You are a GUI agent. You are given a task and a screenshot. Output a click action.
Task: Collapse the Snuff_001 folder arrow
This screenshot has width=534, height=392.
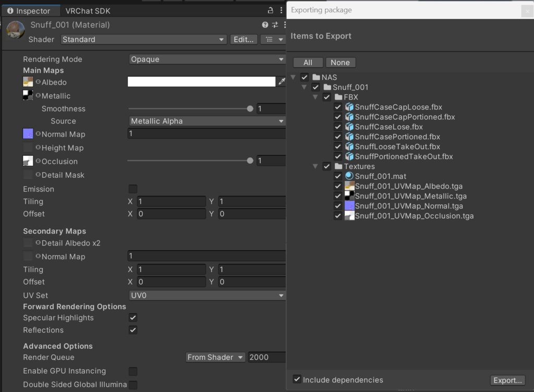[x=304, y=87]
